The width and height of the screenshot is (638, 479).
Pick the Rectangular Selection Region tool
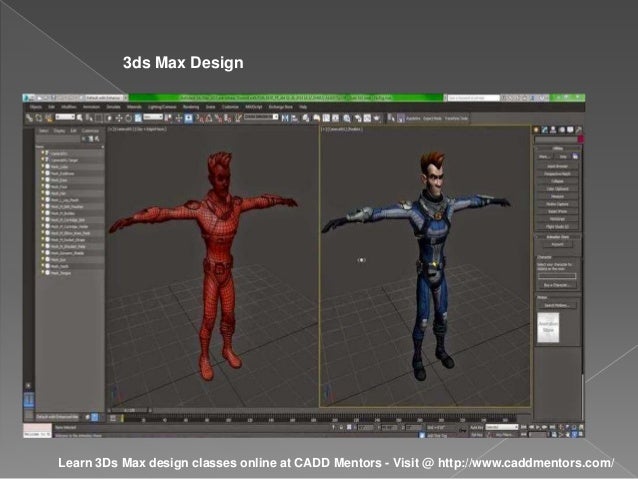tap(98, 118)
